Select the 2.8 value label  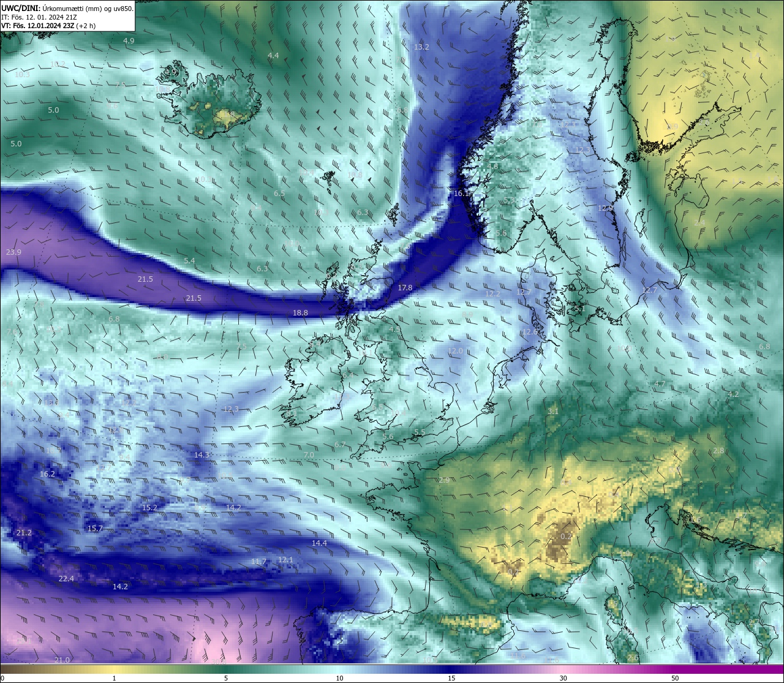718,450
